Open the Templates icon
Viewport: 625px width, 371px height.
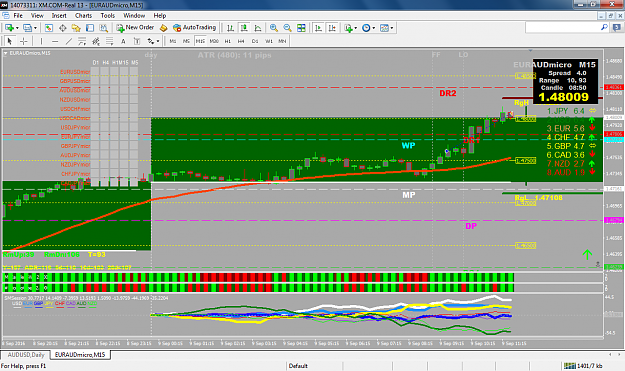[384, 28]
